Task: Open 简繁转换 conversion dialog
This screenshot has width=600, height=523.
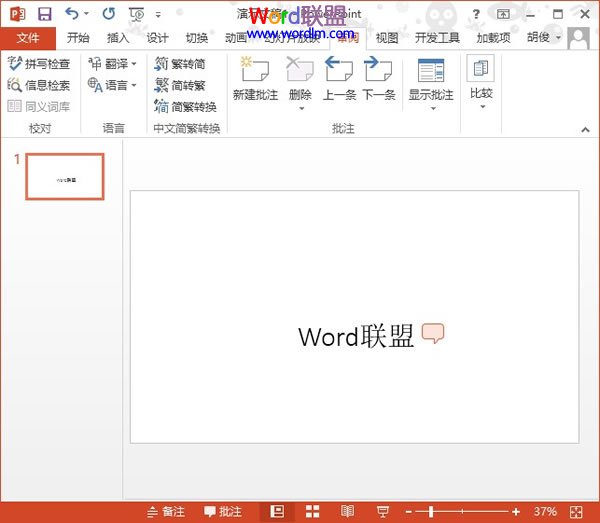Action: tap(185, 106)
